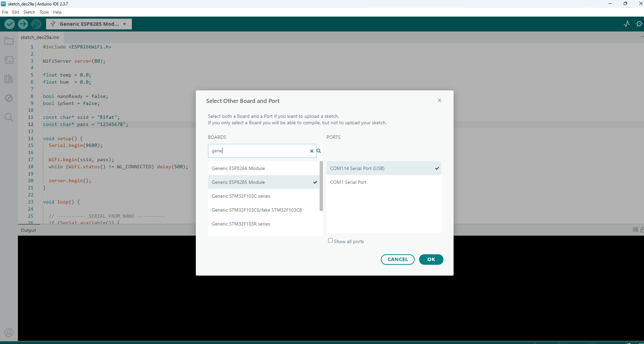Enable the Show all ports checkbox
This screenshot has height=344, width=644.
(330, 241)
